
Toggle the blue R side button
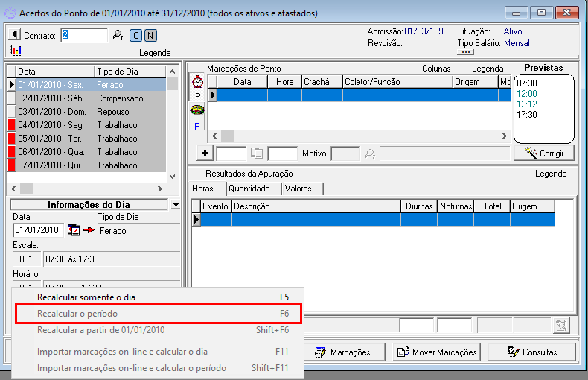click(197, 126)
